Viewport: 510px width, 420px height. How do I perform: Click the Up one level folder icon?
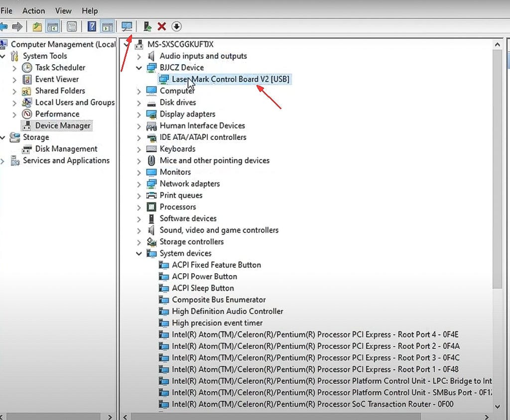coord(37,27)
